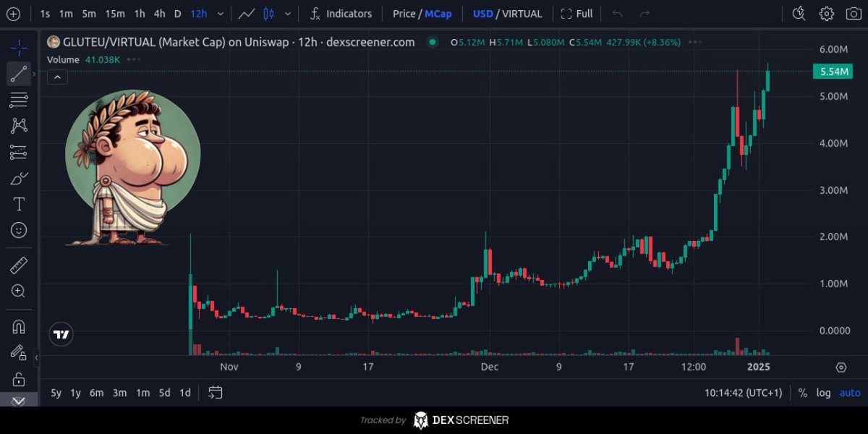Select the 12h timeframe

[x=199, y=14]
